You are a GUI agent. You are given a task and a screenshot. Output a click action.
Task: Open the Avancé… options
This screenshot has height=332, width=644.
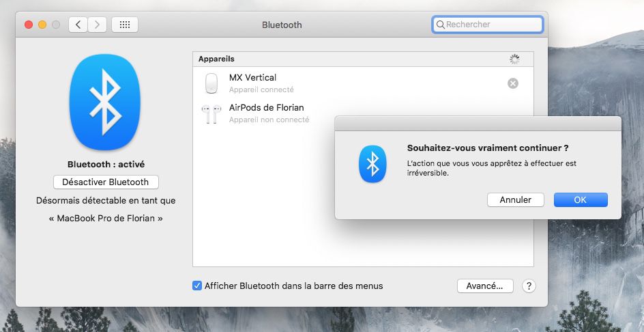tap(484, 286)
